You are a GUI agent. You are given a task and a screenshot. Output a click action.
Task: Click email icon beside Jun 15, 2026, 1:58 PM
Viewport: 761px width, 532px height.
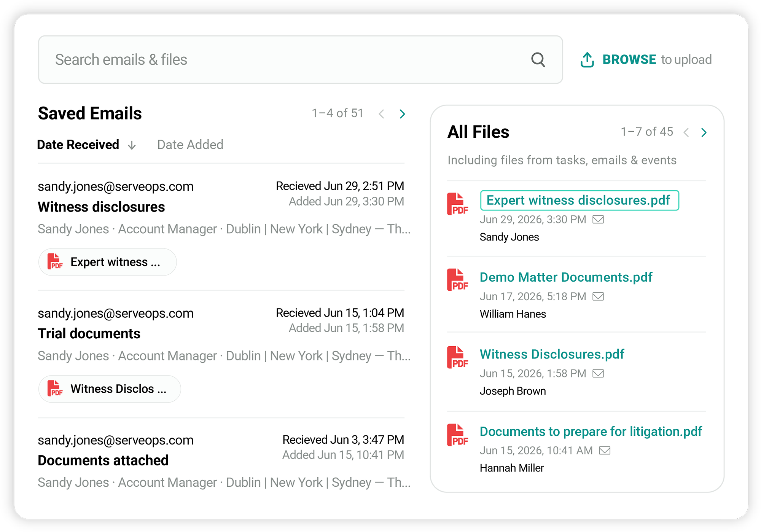point(598,373)
